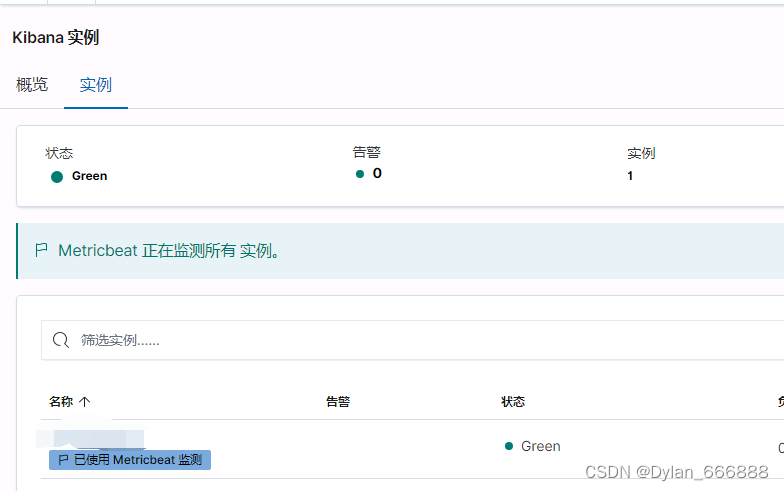Select the instance count value 1
The image size is (784, 491).
pyautogui.click(x=630, y=176)
